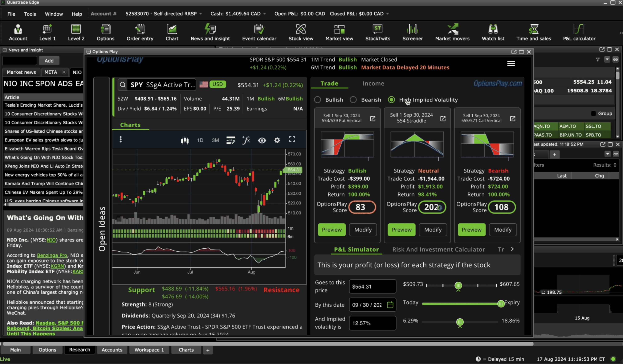This screenshot has height=364, width=623.
Task: Switch to the Income tab in OptionsPlay
Action: click(373, 83)
